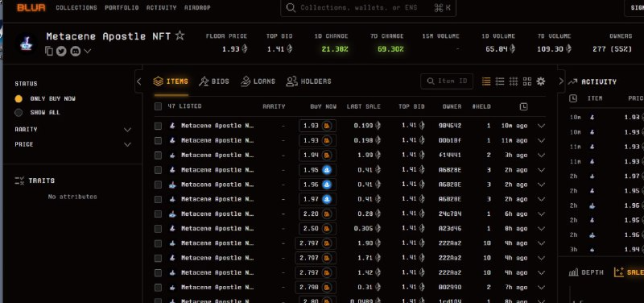
Task: Expand row details for 11m ago listing
Action: point(541,140)
